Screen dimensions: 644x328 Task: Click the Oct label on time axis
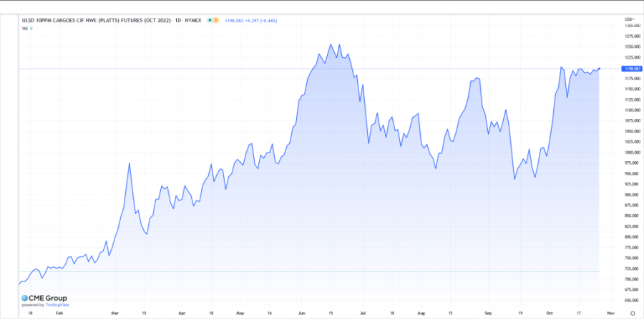point(549,313)
